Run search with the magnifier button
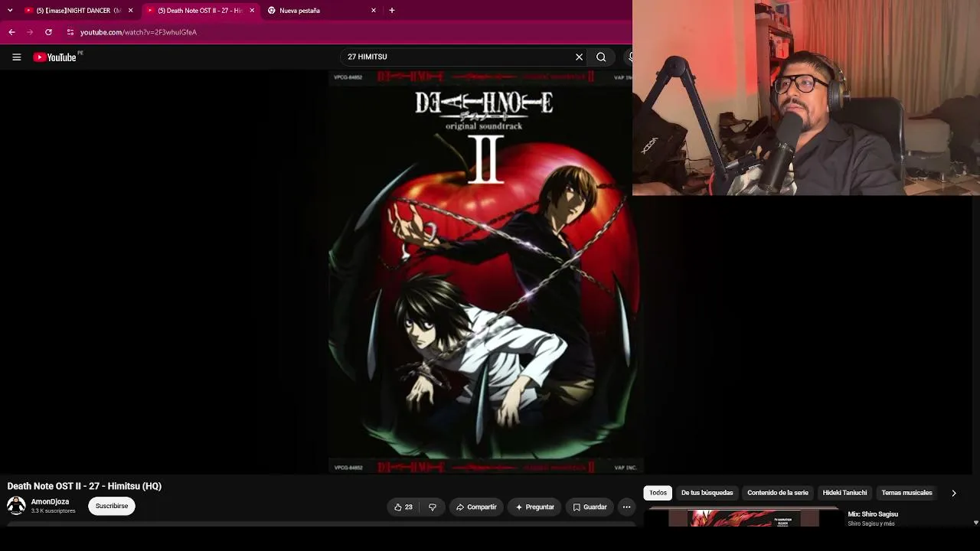The width and height of the screenshot is (980, 551). [x=601, y=57]
